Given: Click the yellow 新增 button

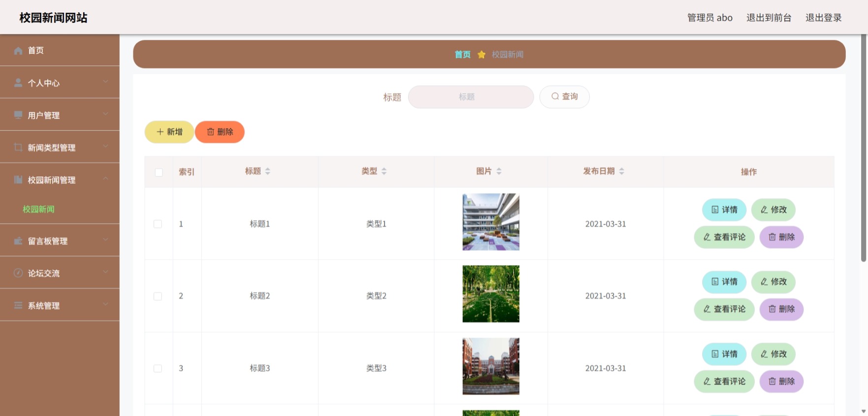Looking at the screenshot, I should point(169,132).
